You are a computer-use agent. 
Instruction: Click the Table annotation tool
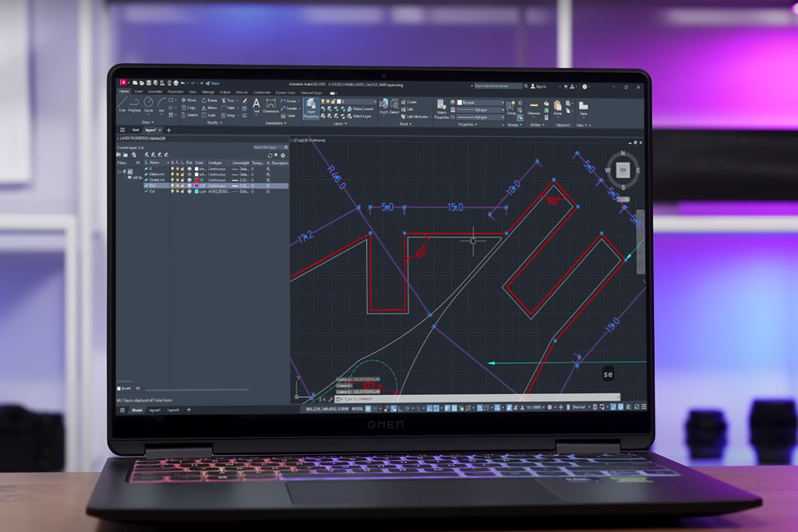pos(287,116)
